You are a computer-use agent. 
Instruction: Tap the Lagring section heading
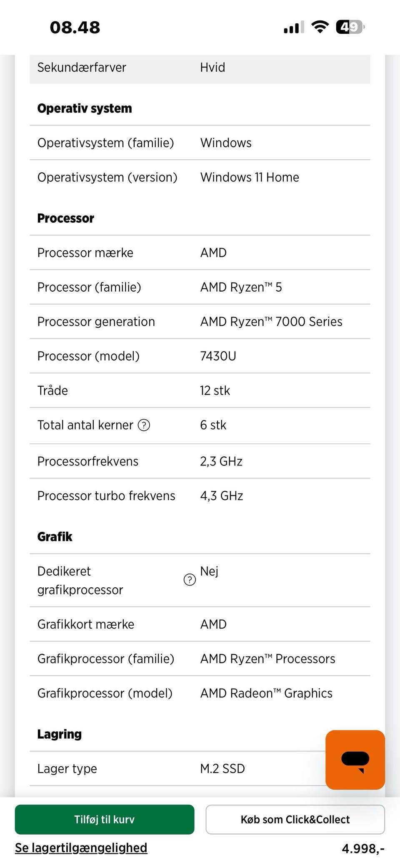pyautogui.click(x=60, y=734)
